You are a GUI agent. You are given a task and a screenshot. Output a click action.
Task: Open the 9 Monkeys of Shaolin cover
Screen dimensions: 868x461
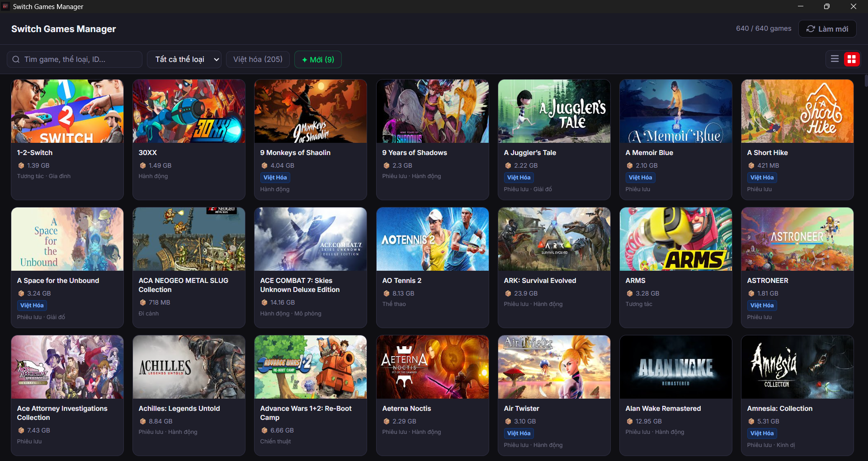(311, 111)
